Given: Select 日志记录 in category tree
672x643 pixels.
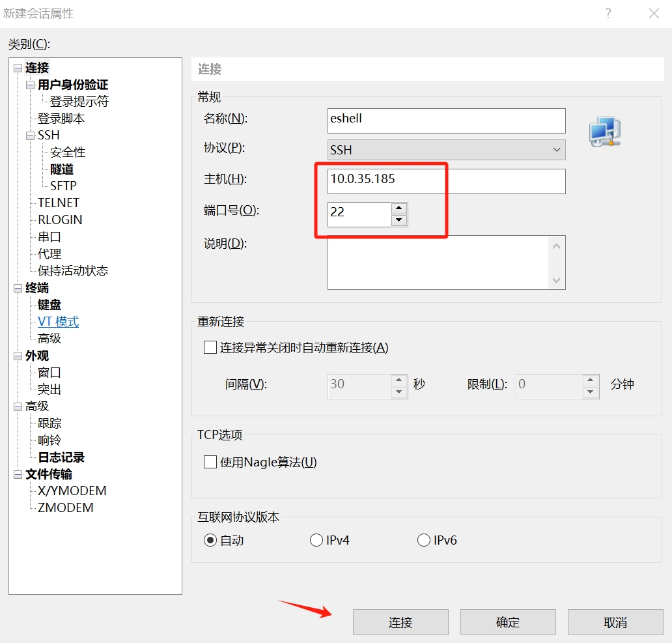Looking at the screenshot, I should (x=61, y=457).
